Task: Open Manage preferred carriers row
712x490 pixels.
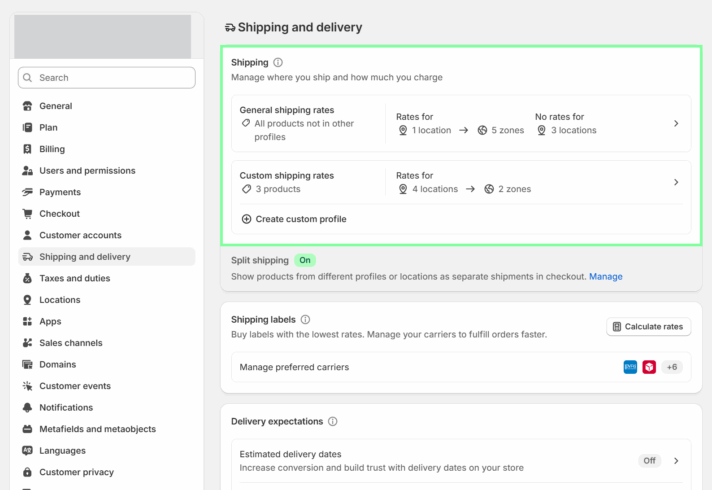Action: [461, 367]
